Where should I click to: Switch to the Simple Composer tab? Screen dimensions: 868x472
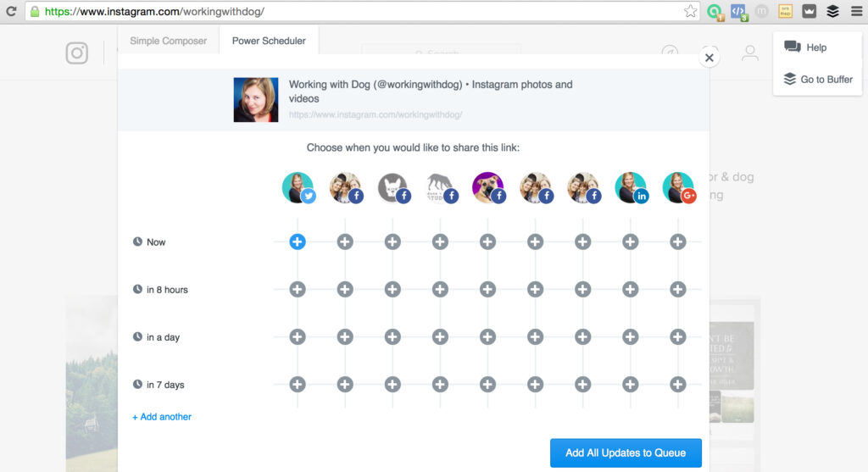[169, 41]
